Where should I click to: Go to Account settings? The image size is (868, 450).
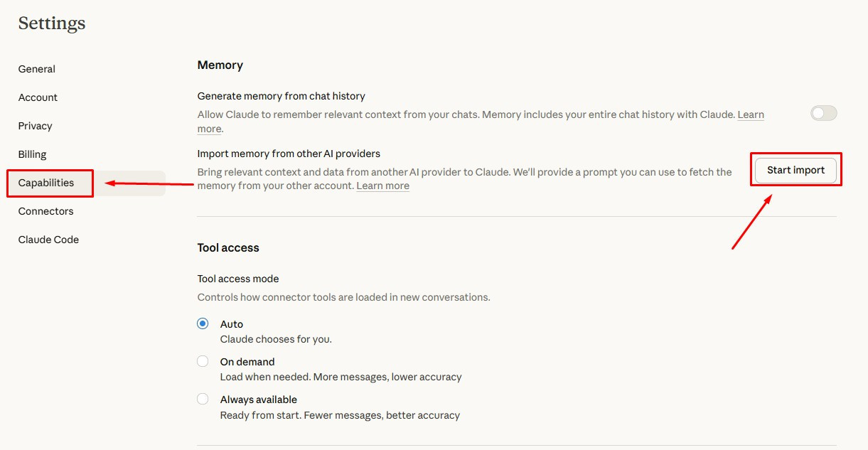38,97
